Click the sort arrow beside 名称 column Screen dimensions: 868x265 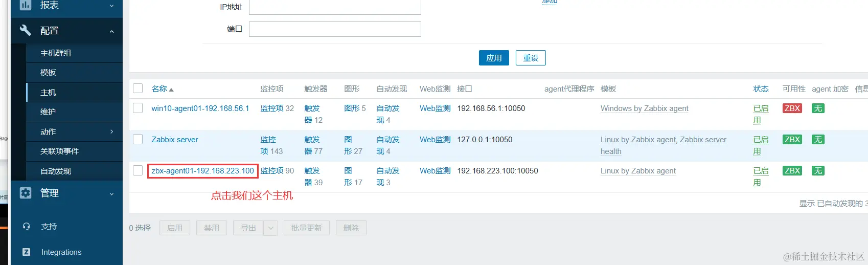pos(171,90)
